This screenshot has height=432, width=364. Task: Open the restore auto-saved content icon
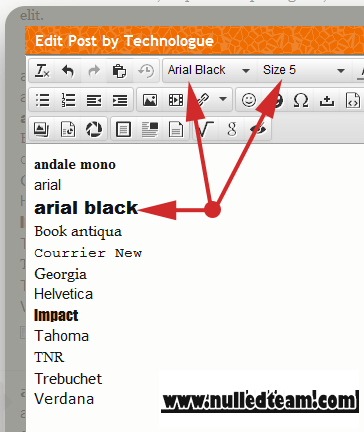146,71
